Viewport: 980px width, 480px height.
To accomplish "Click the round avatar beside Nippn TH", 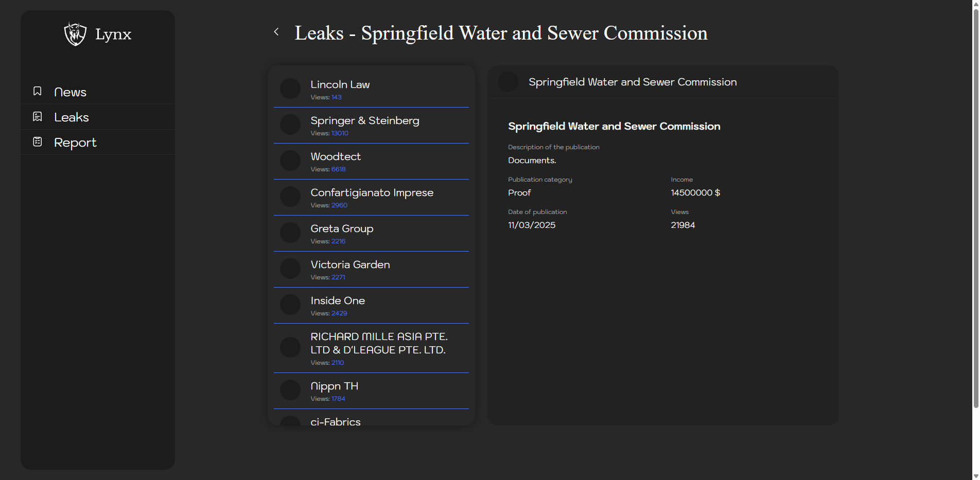I will (x=290, y=390).
